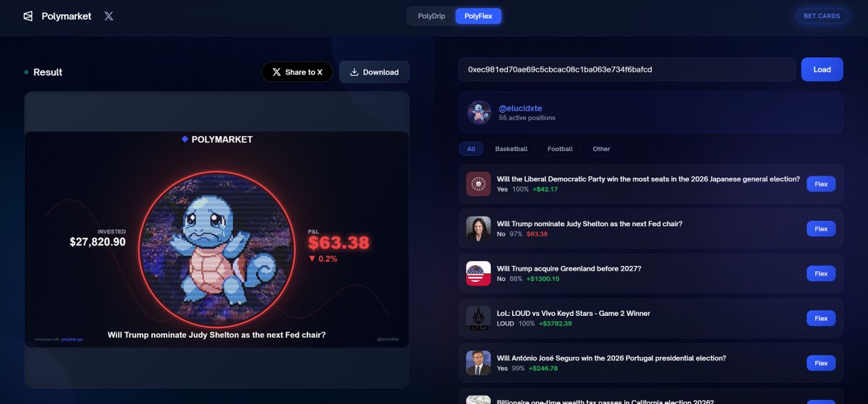Select the PolyFlex tab

point(478,16)
